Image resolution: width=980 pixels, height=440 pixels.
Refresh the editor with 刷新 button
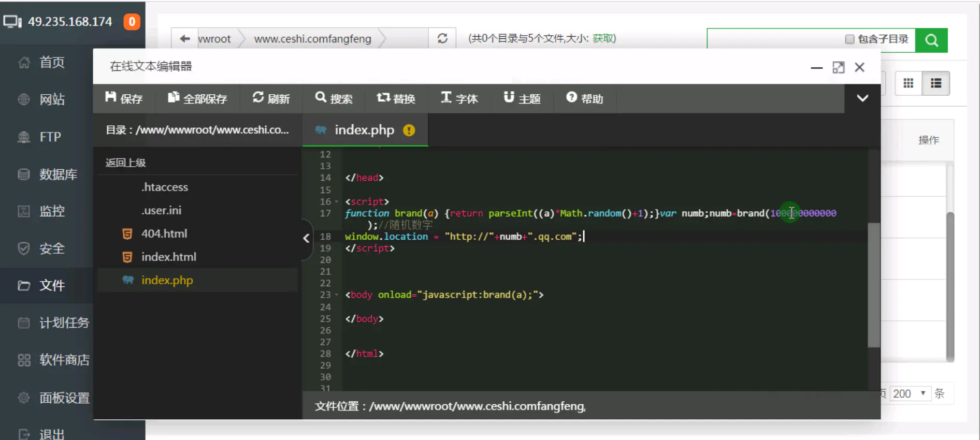[271, 98]
